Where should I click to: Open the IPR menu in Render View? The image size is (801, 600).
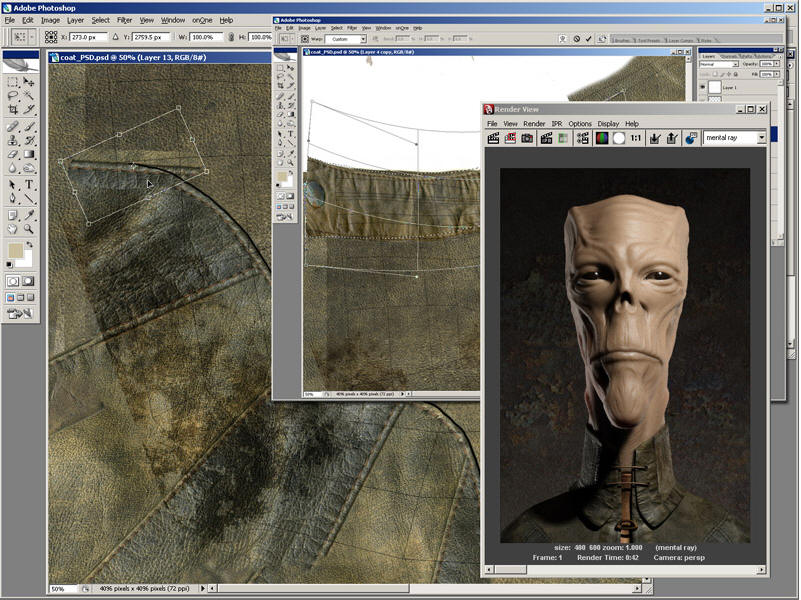[x=557, y=124]
